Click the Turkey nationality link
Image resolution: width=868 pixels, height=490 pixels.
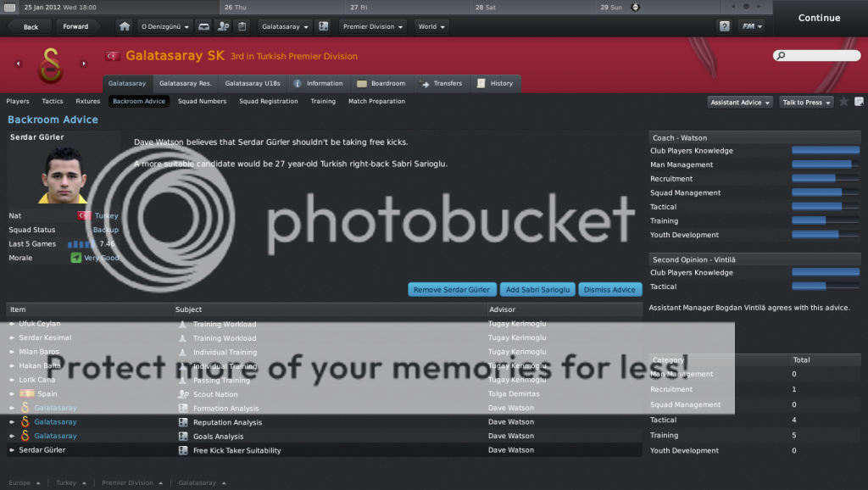(106, 216)
